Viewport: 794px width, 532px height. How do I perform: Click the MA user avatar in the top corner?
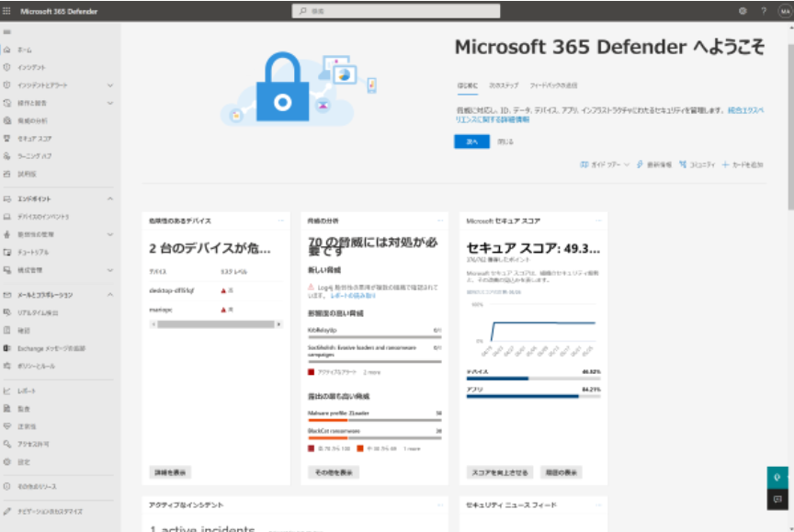point(786,11)
